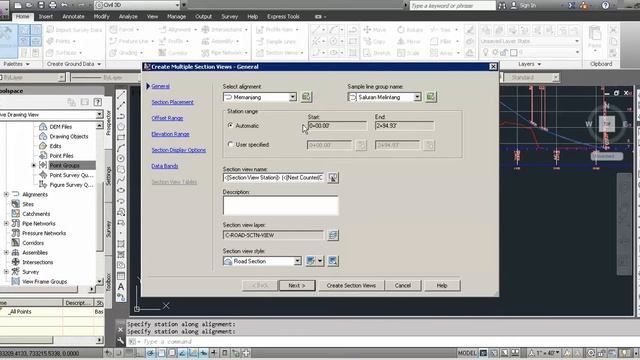Open the Survey ribbon tab
Viewport: 640px width, 360px height.
pos(230,16)
